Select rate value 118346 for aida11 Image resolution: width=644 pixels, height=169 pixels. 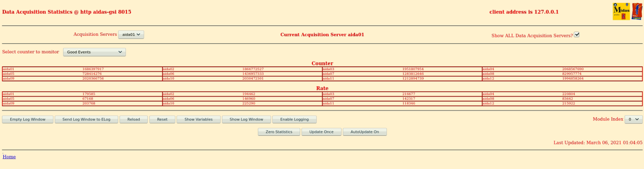(x=409, y=103)
